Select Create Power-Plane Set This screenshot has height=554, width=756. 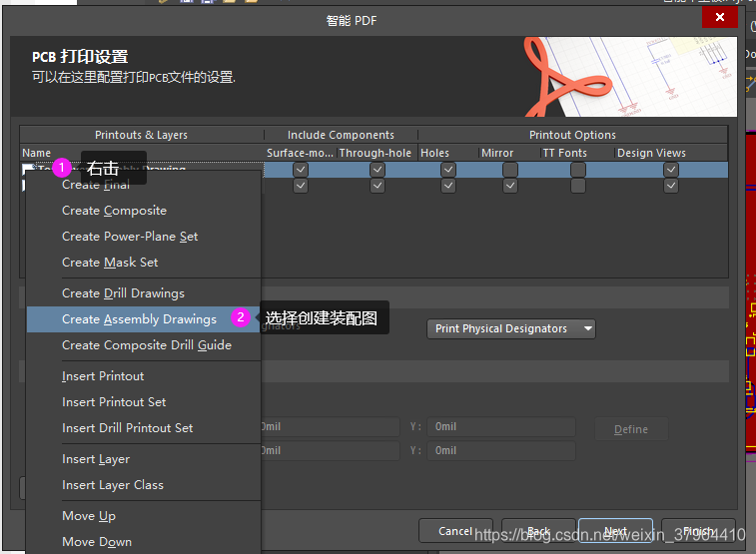pos(144,237)
